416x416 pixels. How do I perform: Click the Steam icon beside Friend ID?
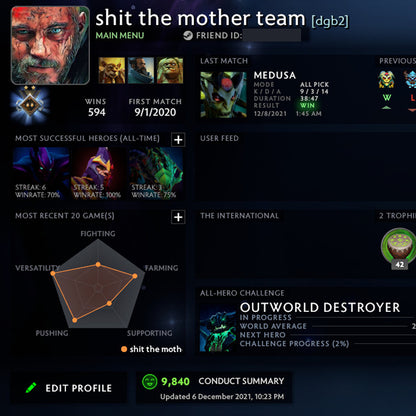click(188, 35)
